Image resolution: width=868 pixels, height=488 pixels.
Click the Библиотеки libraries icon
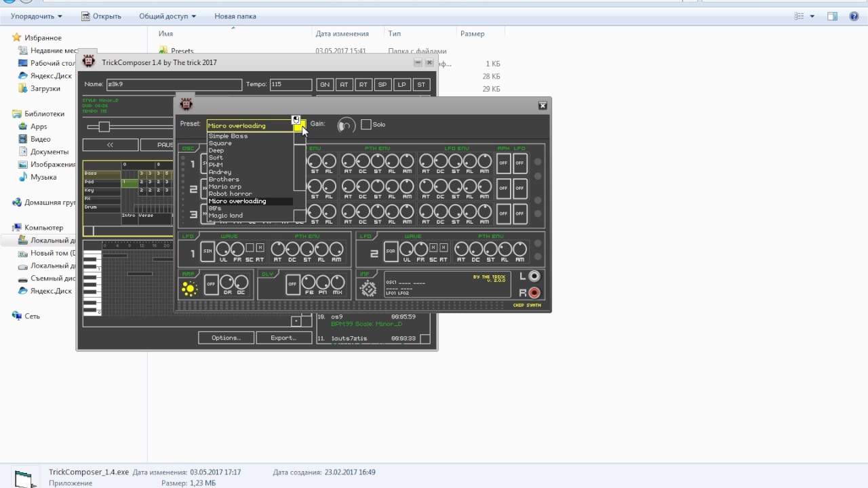click(x=18, y=115)
